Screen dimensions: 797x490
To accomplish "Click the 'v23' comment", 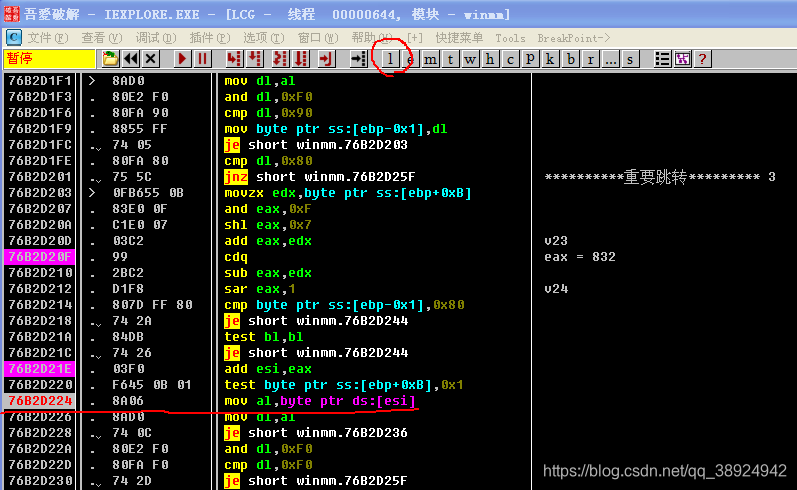I will tap(556, 240).
